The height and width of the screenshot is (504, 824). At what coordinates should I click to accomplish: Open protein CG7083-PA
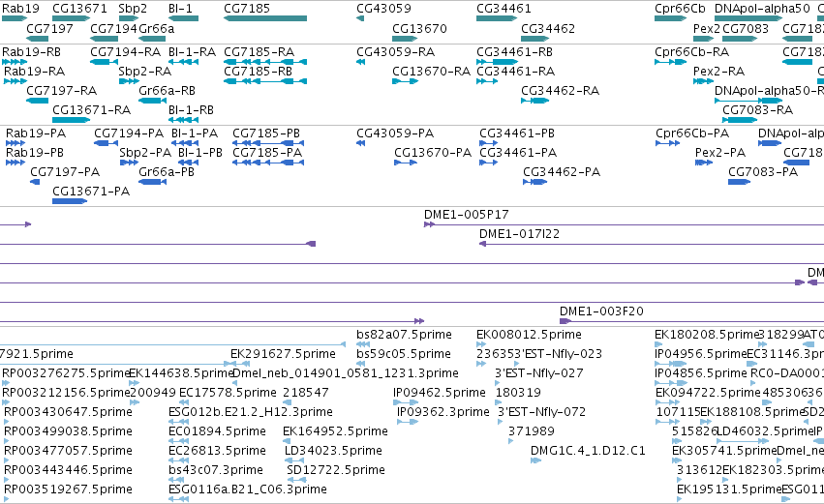click(763, 172)
